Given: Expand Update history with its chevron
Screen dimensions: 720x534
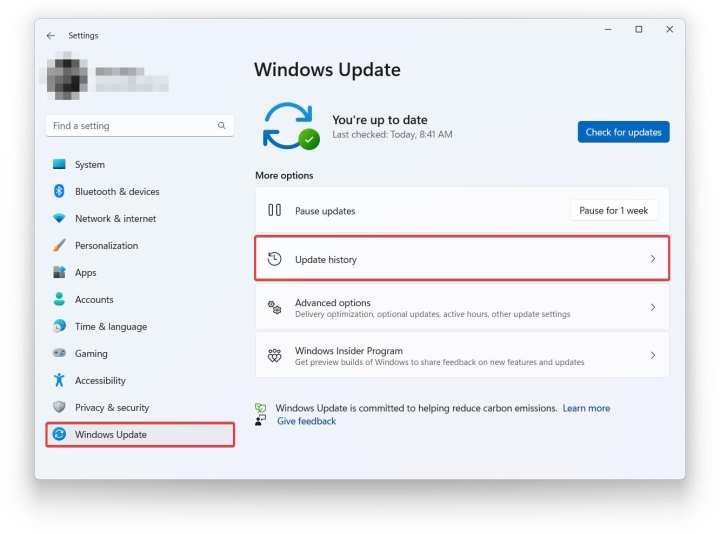Looking at the screenshot, I should coord(653,259).
